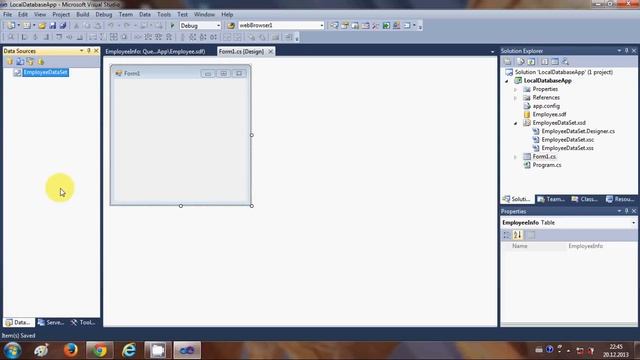
Task: Click Show All Files icon in Solution Explorer
Action: 521,62
